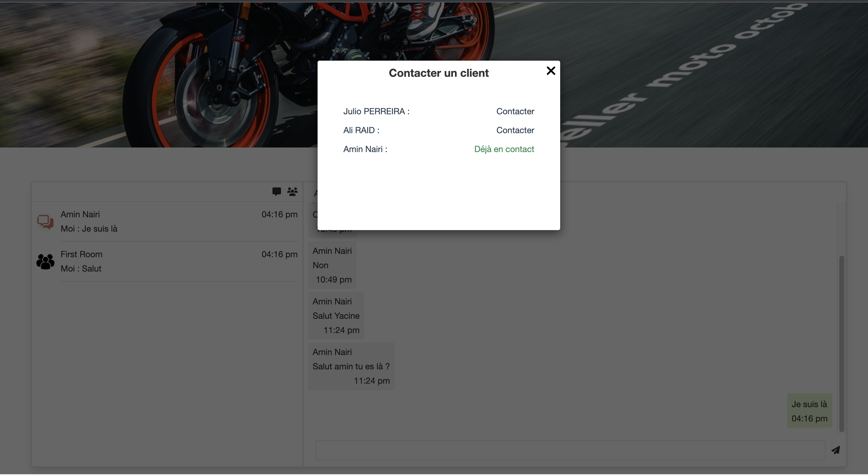Click the 'Salut Yacine' message
The width and height of the screenshot is (868, 476).
point(336,316)
